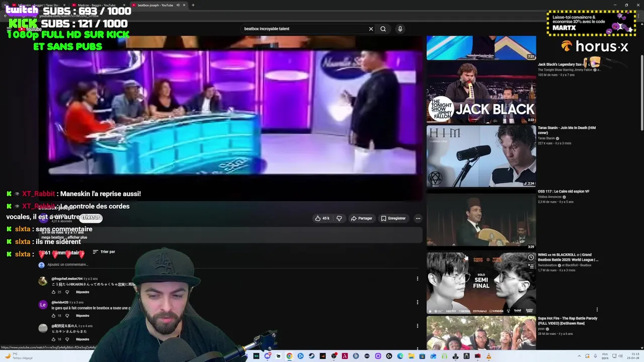Reply to @frogchef.melon704 with Répondre
This screenshot has width=644, height=362.
click(x=83, y=292)
